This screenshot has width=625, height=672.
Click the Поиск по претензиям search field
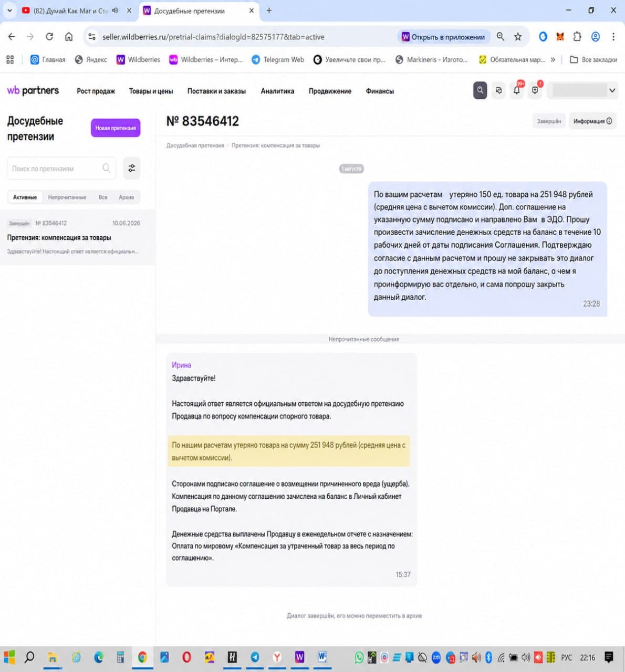[62, 168]
